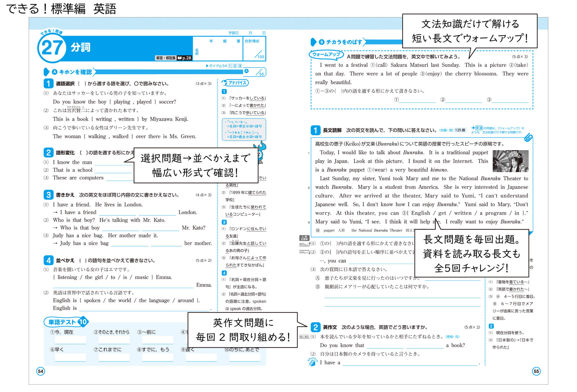
Task: Click the lesson number 27 circle
Action: (x=51, y=48)
